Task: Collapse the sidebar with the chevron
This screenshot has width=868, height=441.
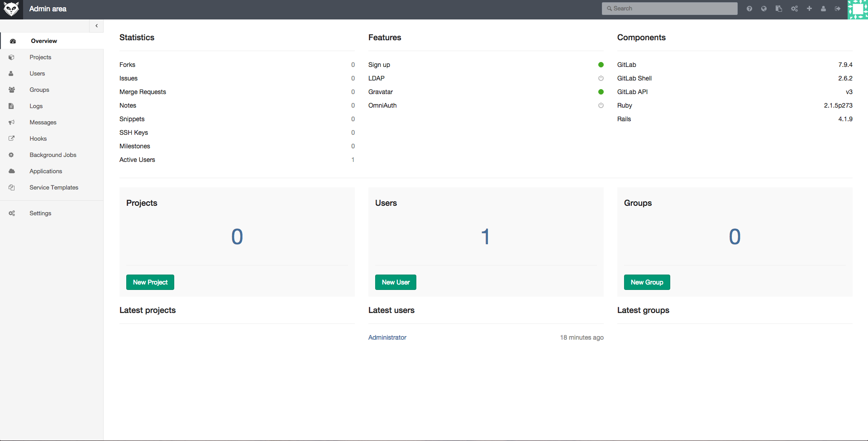Action: (x=96, y=26)
